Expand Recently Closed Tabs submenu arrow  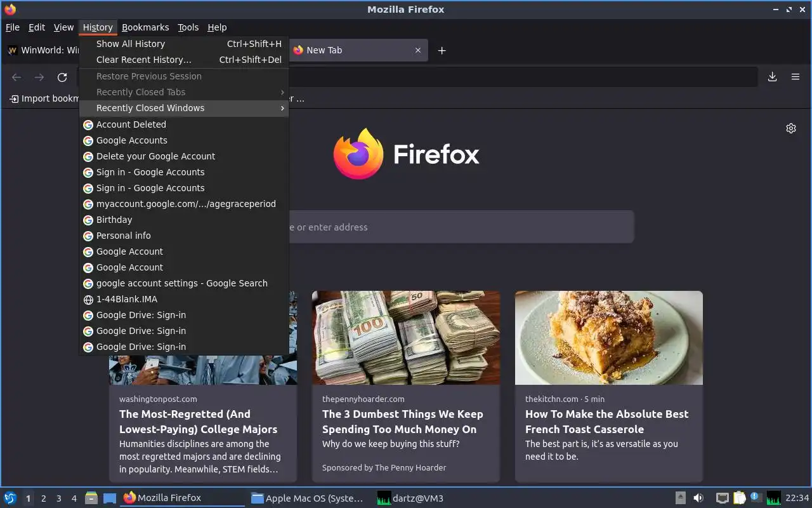tap(282, 92)
